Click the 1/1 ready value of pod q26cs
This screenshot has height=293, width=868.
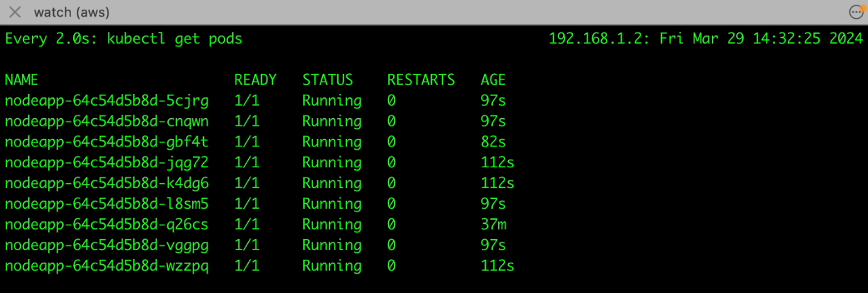[247, 225]
